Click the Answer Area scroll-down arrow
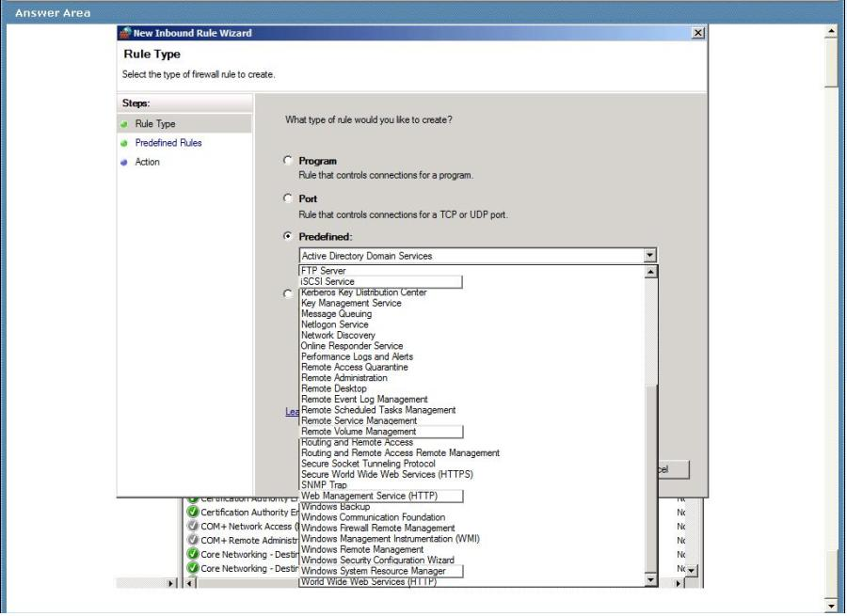847x616 pixels. tap(831, 605)
